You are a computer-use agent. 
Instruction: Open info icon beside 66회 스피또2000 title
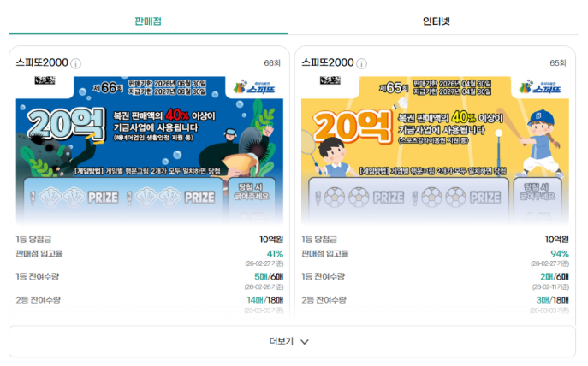pyautogui.click(x=76, y=63)
